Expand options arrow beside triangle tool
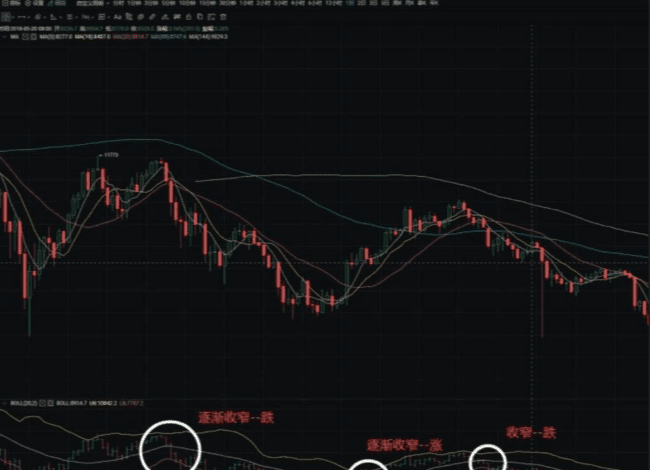 coord(61,17)
